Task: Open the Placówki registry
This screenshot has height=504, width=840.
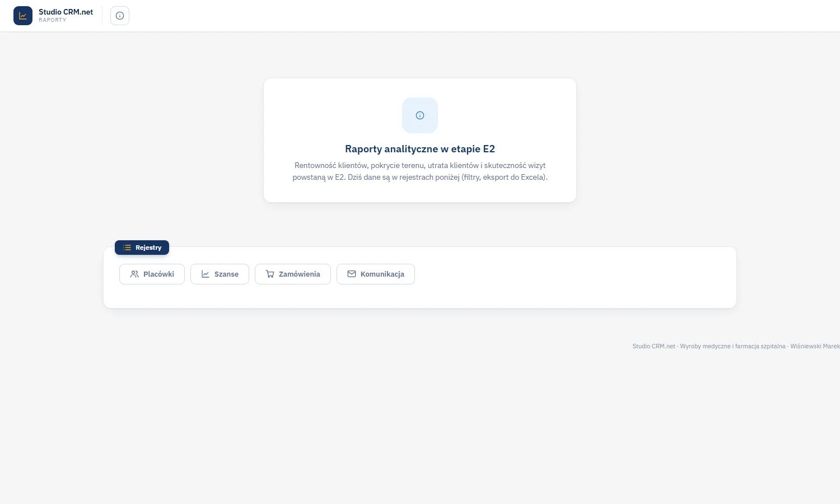Action: coord(152,274)
